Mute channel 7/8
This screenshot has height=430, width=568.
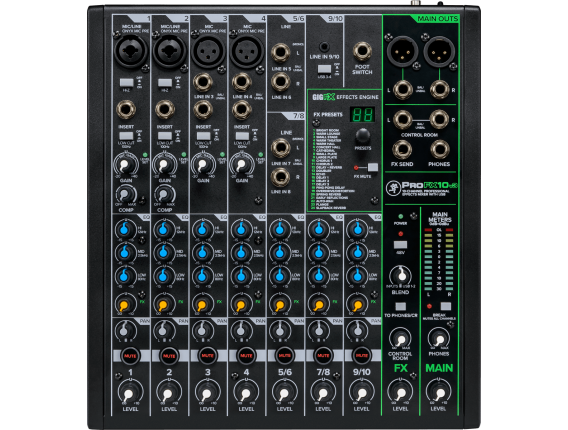(x=323, y=356)
